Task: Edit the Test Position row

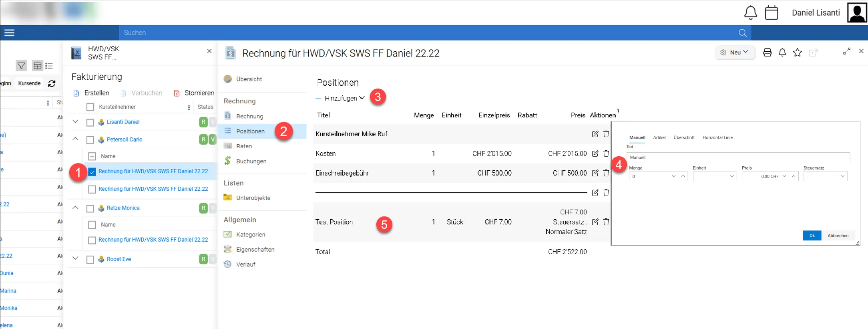Action: 595,222
